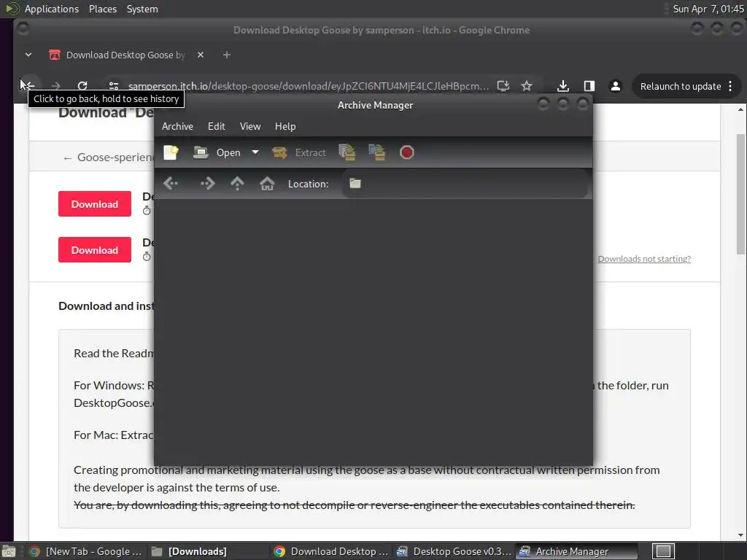Open the Edit menu
The width and height of the screenshot is (747, 560).
(216, 126)
